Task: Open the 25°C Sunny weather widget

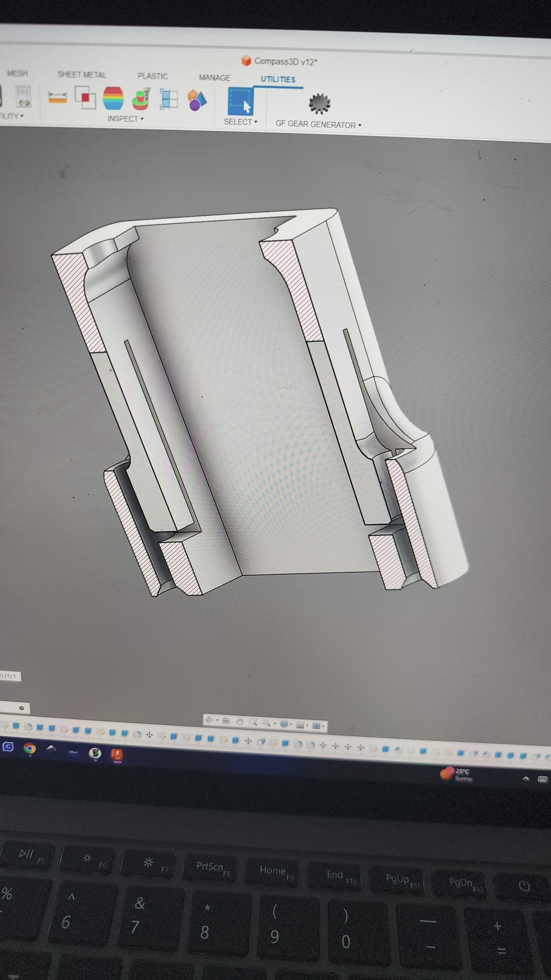Action: (456, 774)
